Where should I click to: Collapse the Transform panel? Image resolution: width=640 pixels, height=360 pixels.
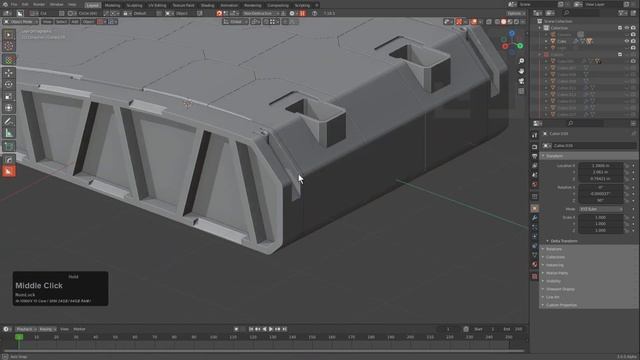pos(588,156)
